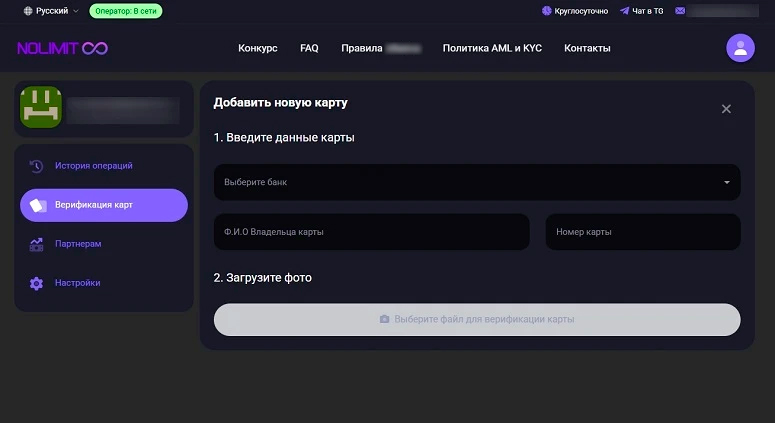Expand the Выберите банк dropdown arrow
The image size is (775, 423).
tap(727, 182)
